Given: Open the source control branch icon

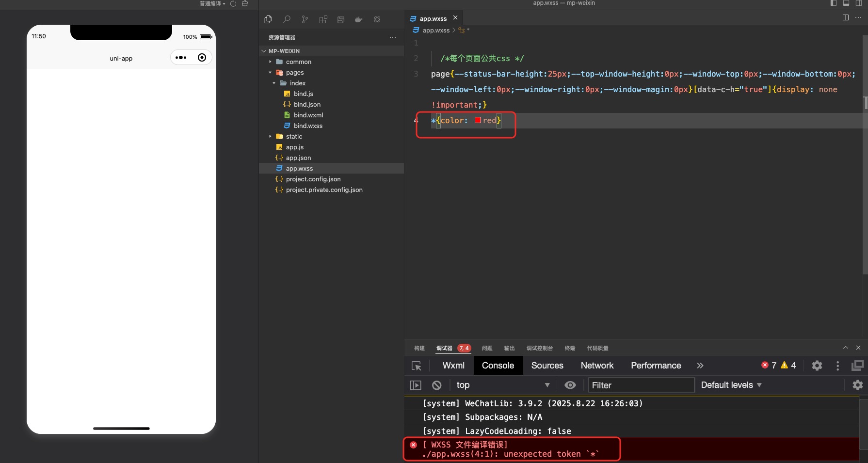Looking at the screenshot, I should [x=305, y=19].
